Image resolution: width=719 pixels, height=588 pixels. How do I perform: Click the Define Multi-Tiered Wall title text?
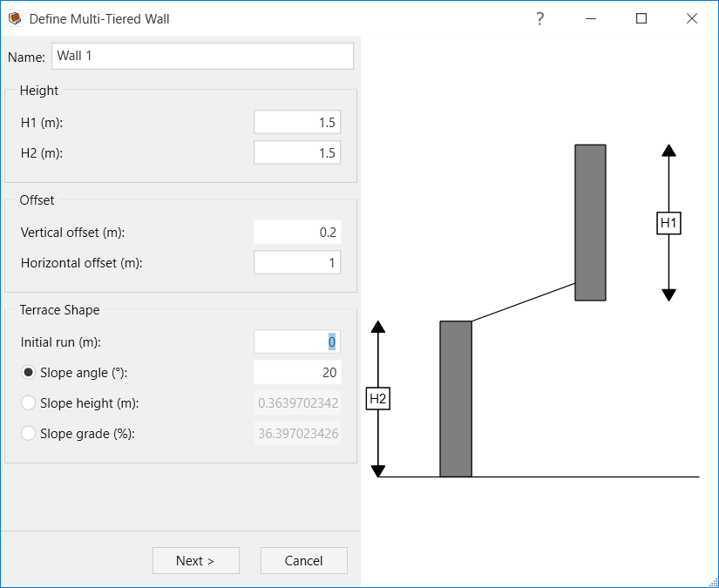[99, 19]
